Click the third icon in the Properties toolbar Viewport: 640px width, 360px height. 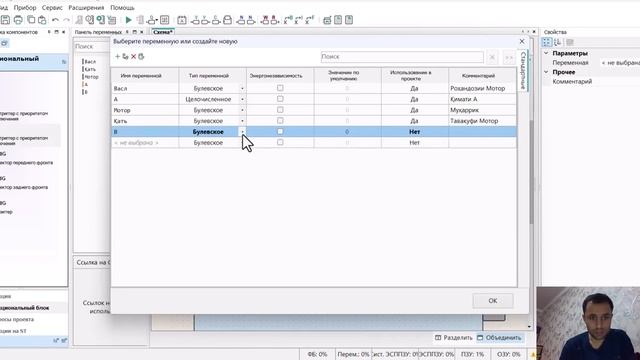tap(570, 42)
